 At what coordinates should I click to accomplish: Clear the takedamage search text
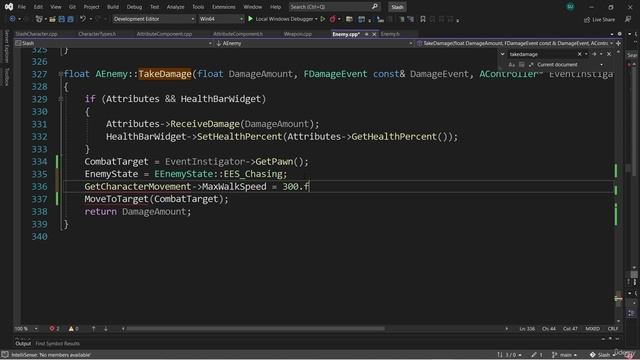[580, 54]
